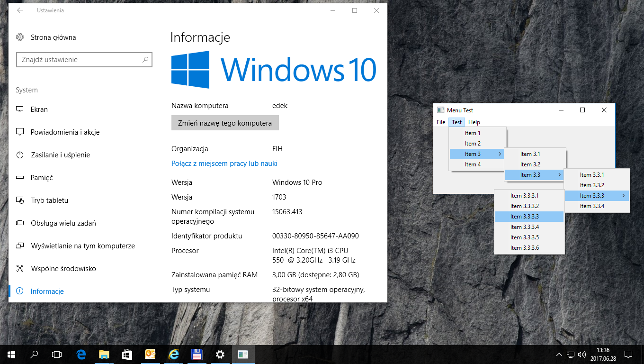Screen dimensions: 644x364
Task: Open the Outlook icon on taskbar
Action: pos(150,354)
